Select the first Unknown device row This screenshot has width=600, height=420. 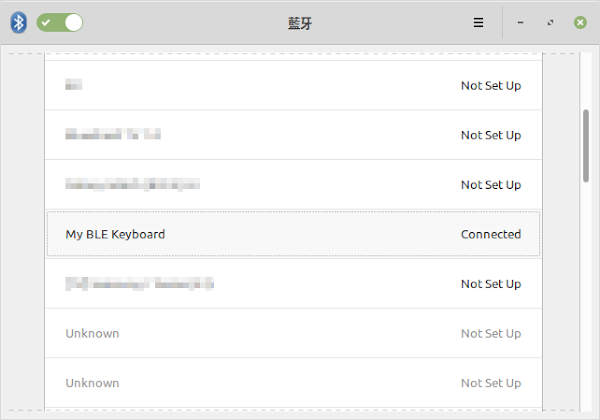293,333
